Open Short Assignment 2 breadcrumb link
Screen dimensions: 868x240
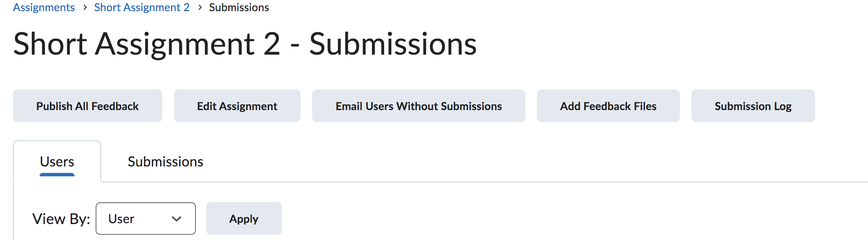pyautogui.click(x=142, y=8)
